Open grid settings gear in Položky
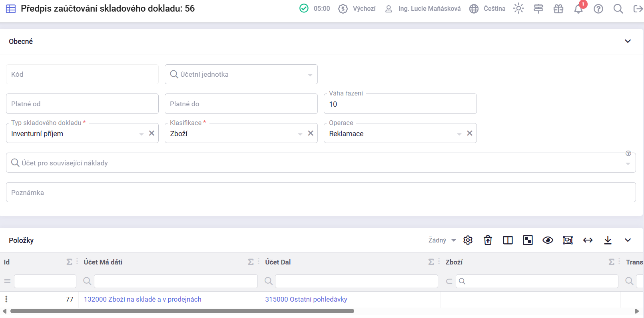The width and height of the screenshot is (644, 318). click(x=468, y=240)
